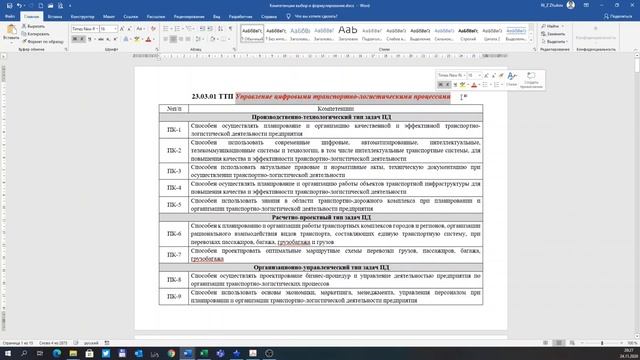Click the Windows Start button

pos(7,353)
